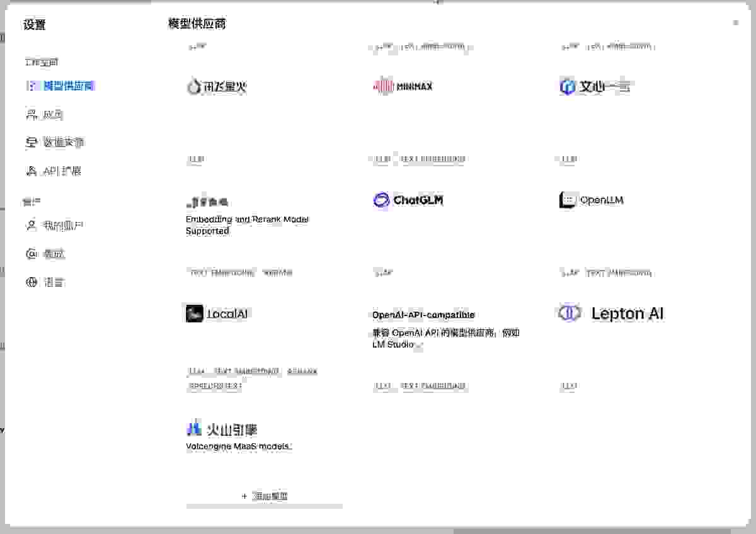
Task: Click the Embedding and Rerank Model Supported text
Action: [247, 225]
